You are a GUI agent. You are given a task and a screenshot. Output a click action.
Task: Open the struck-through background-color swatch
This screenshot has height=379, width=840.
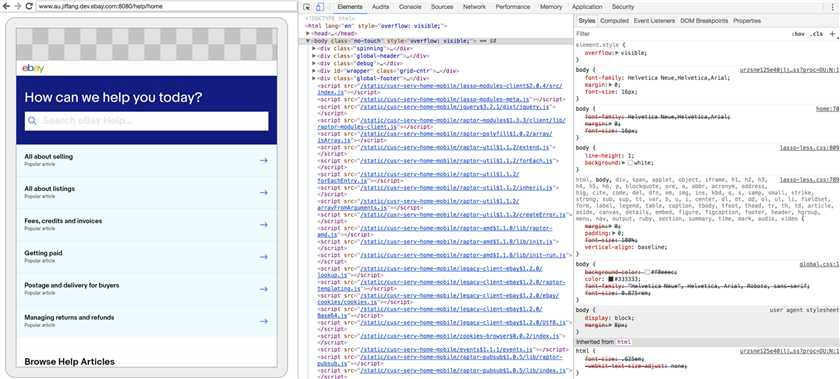[648, 272]
